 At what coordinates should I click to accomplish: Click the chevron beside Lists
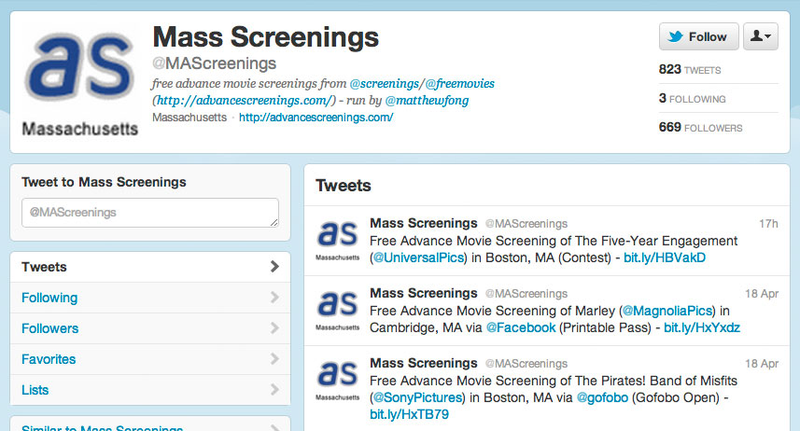[274, 390]
